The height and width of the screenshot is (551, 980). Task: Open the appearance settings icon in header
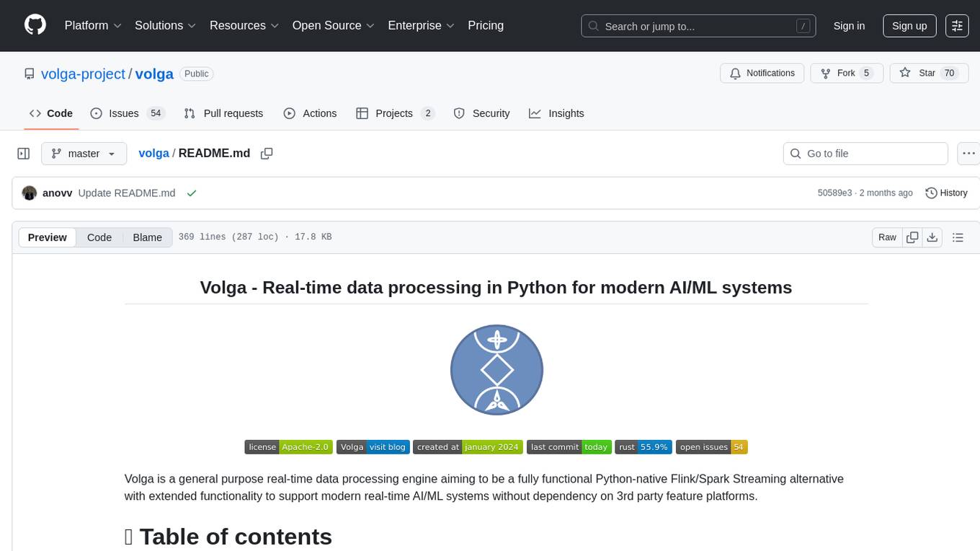pos(957,26)
